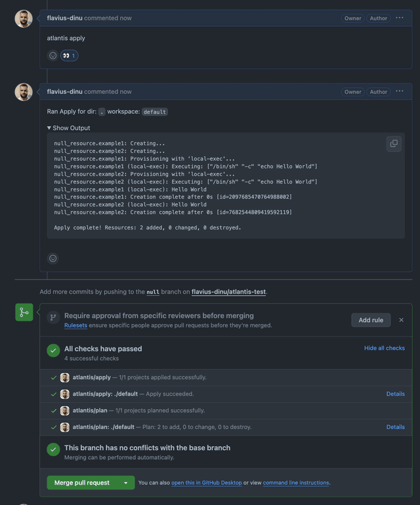Open Details for 'atlantis/apply: ./default'
This screenshot has height=505, width=420.
[x=396, y=394]
